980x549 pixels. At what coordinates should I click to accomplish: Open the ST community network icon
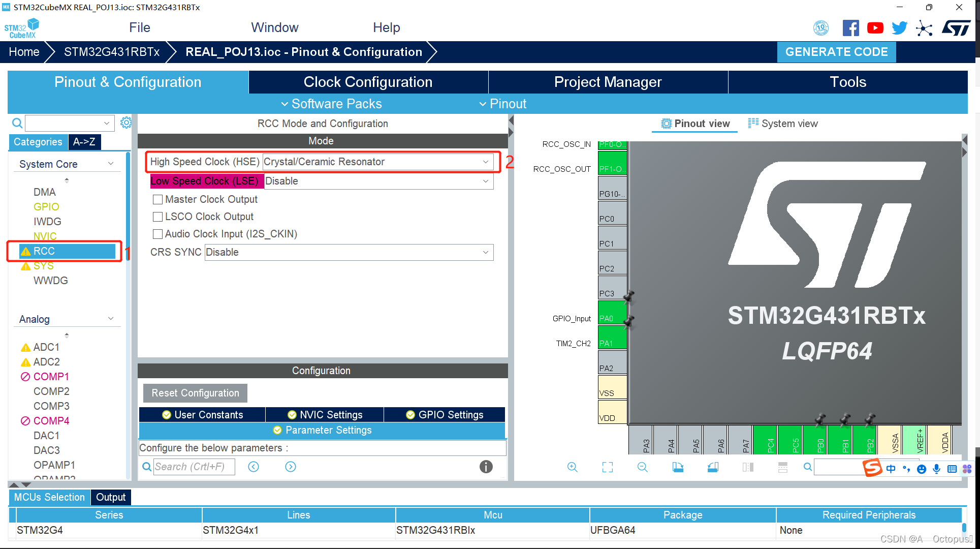pos(924,28)
